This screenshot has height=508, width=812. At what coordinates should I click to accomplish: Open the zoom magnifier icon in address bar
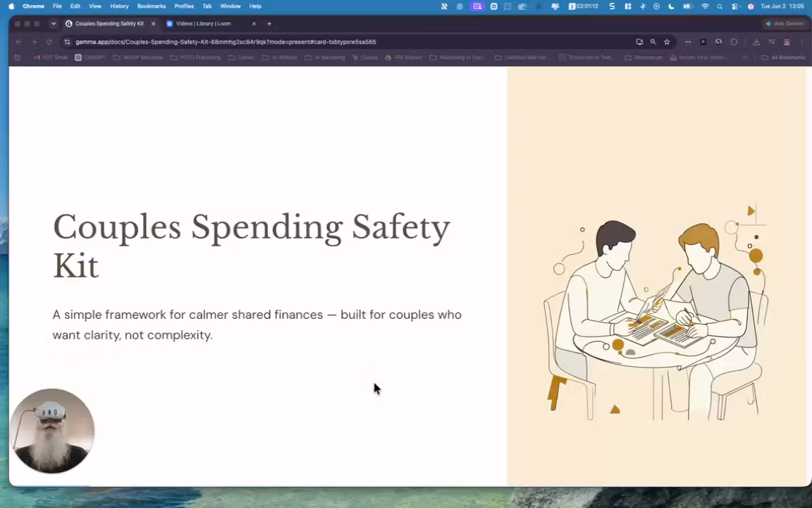point(653,42)
